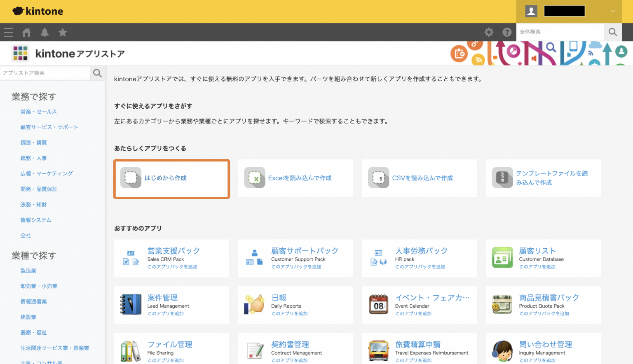Add the 顧客リスト app via このアプリを追加

pyautogui.click(x=537, y=267)
